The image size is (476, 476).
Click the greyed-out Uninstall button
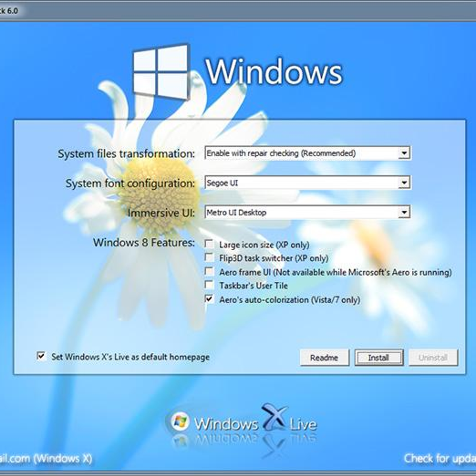click(x=433, y=357)
